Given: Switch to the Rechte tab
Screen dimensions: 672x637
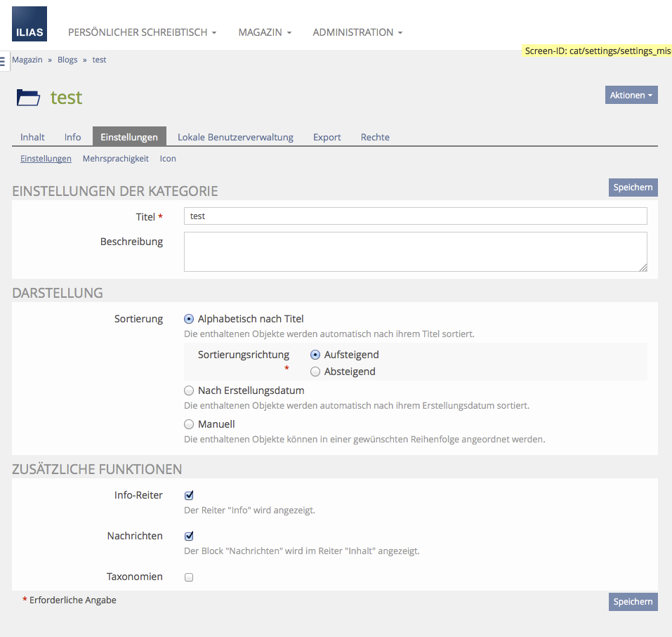Looking at the screenshot, I should pyautogui.click(x=375, y=137).
